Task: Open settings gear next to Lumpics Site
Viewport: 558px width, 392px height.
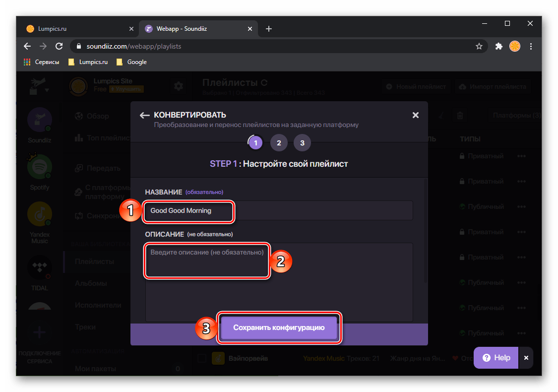Action: [x=178, y=86]
